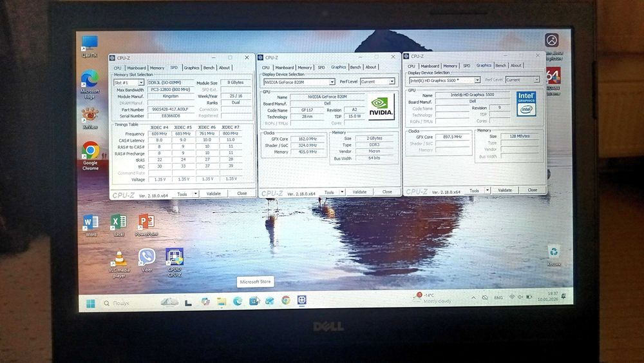Viewport: 644px width, 363px height.
Task: Click Validate in the NVIDIA window
Action: click(x=359, y=192)
